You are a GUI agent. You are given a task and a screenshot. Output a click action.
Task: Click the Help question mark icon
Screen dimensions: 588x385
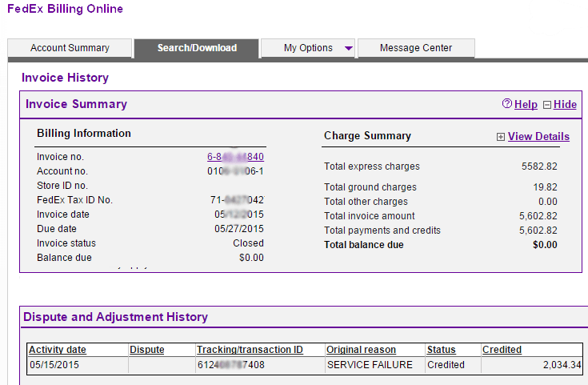point(506,104)
